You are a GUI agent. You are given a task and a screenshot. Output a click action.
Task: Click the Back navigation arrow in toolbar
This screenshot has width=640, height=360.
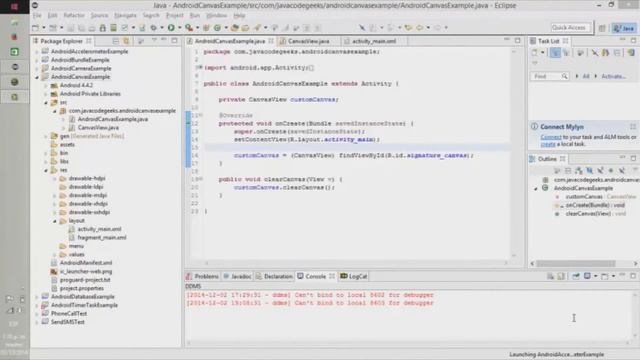pos(419,28)
